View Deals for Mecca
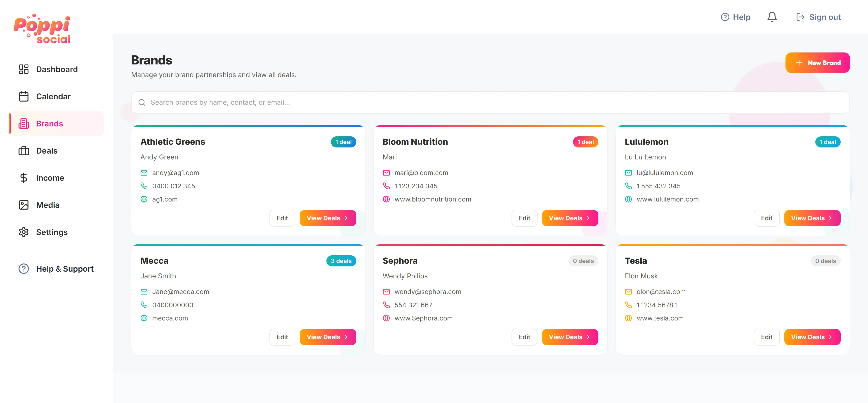The width and height of the screenshot is (868, 403). point(328,337)
